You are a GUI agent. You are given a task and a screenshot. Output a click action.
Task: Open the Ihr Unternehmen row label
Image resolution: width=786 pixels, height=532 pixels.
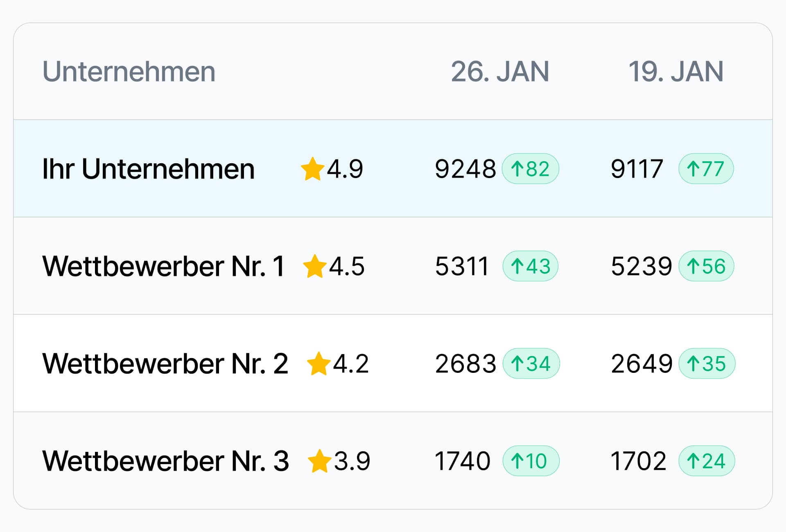[148, 169]
